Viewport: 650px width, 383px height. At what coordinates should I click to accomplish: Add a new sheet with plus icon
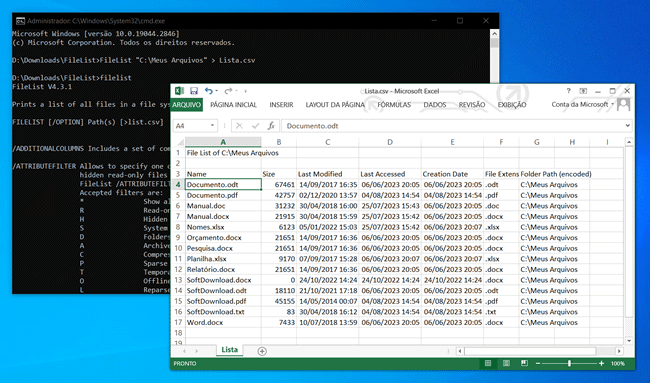[x=262, y=351]
